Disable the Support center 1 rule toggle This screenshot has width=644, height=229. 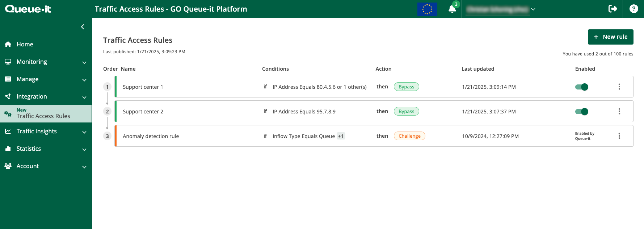coord(582,87)
